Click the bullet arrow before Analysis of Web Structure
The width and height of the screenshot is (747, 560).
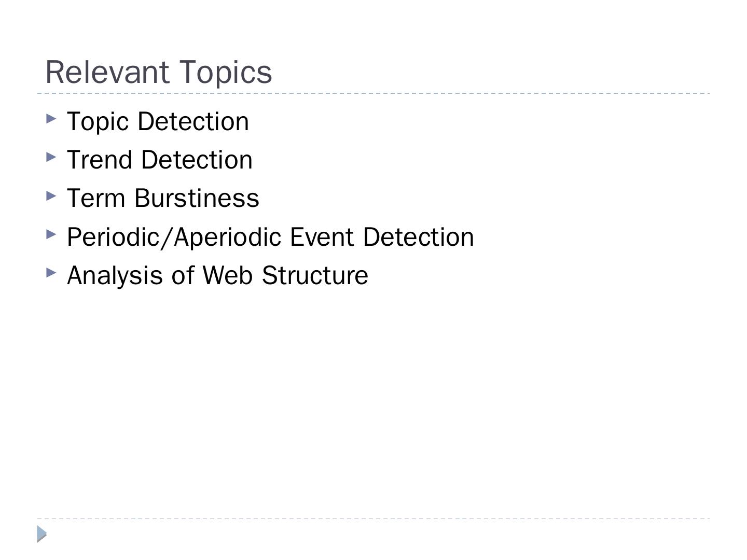click(51, 273)
